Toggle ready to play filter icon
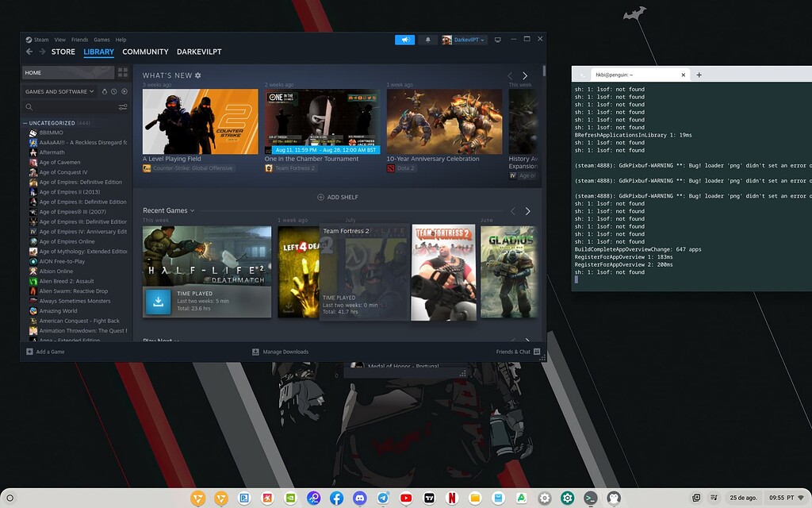 click(x=124, y=91)
